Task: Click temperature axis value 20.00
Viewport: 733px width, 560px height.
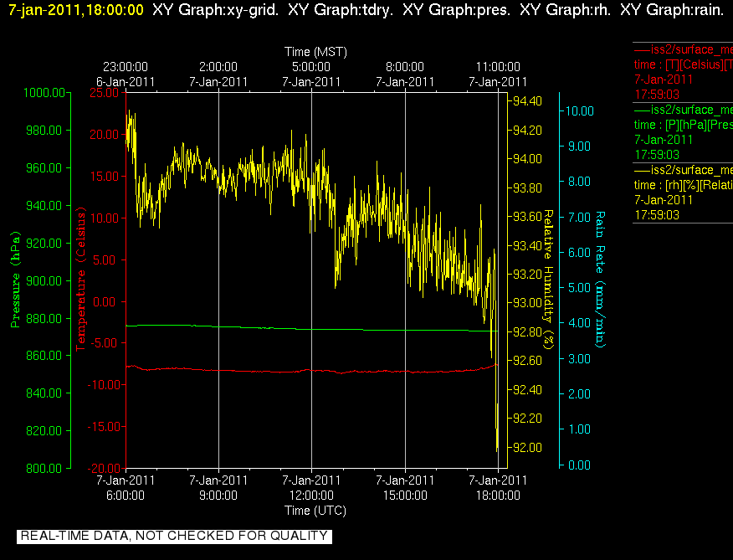Action: coord(105,134)
